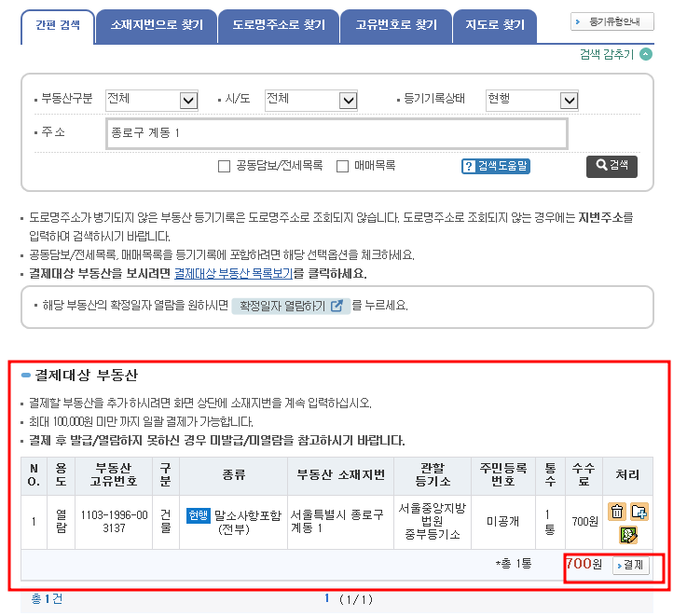Click the 미공개 cell
Screen dimensions: 687x616
[x=503, y=522]
